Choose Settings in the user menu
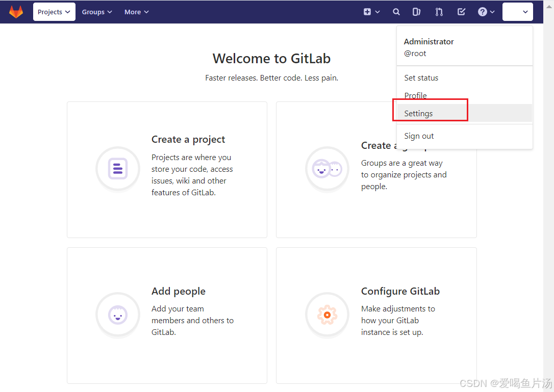Image resolution: width=554 pixels, height=392 pixels. tap(465, 113)
